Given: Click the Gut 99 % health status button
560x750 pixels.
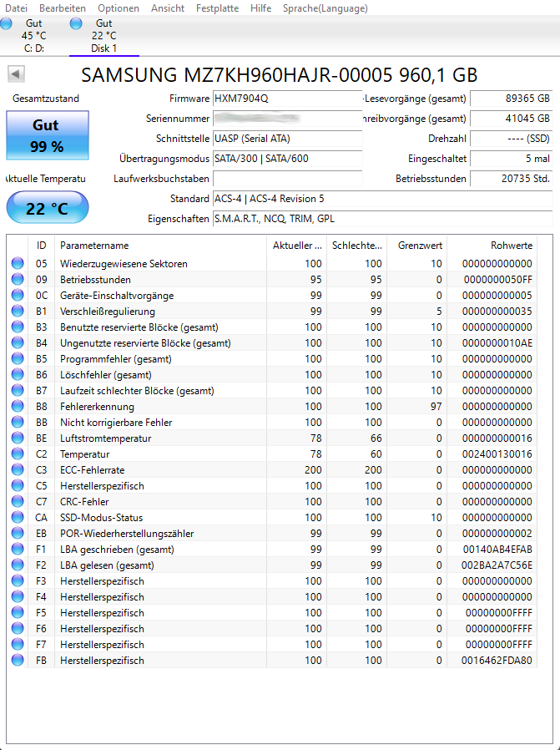Looking at the screenshot, I should click(x=48, y=135).
